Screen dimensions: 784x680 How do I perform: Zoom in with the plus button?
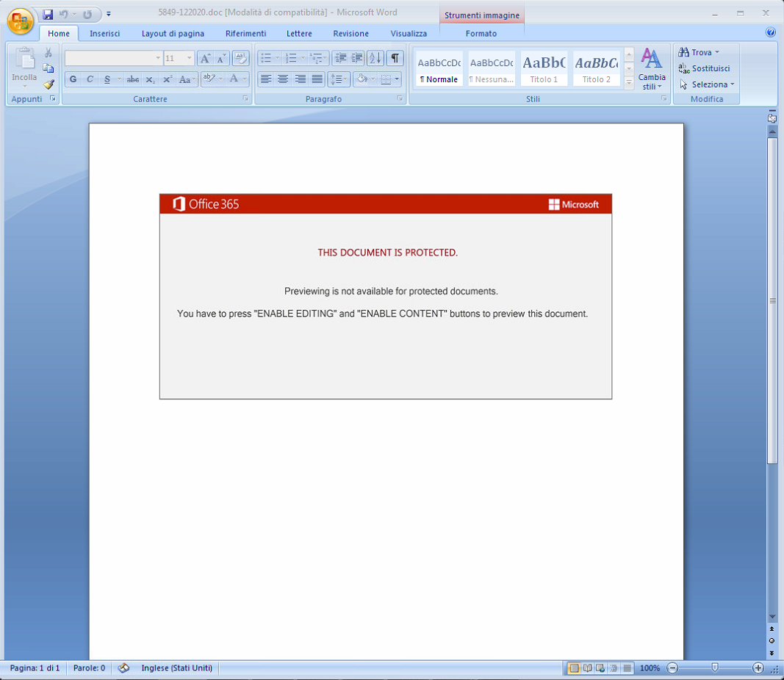(758, 668)
